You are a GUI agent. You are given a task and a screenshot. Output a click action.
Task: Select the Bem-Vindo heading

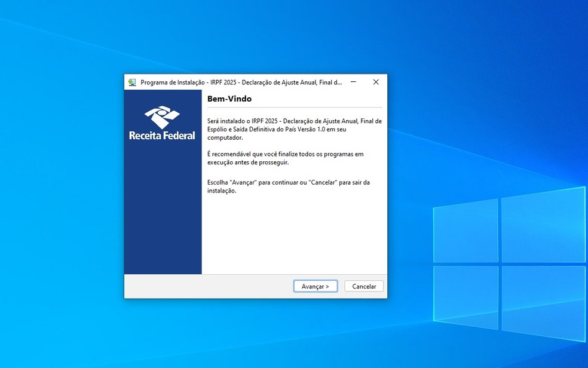229,99
